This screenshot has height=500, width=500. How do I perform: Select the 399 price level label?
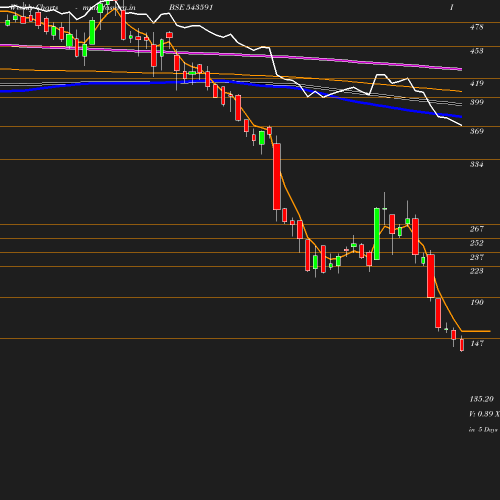point(476,102)
